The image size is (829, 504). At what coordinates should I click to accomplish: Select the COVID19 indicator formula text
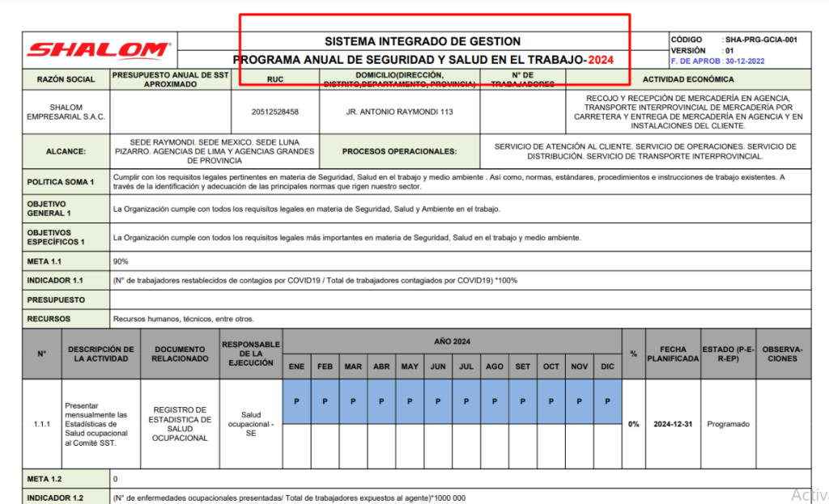coord(315,281)
